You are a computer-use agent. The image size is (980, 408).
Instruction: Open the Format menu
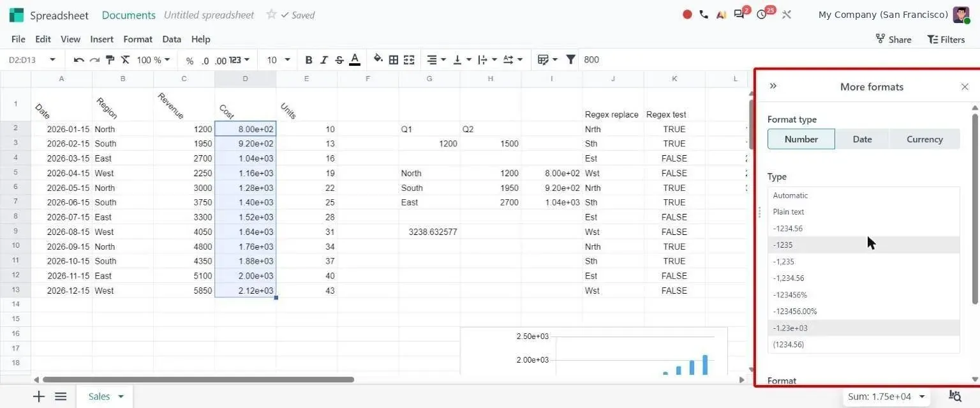(x=138, y=39)
